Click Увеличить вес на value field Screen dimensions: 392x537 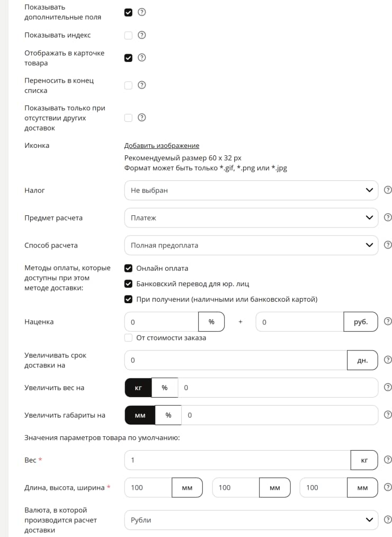coord(278,388)
